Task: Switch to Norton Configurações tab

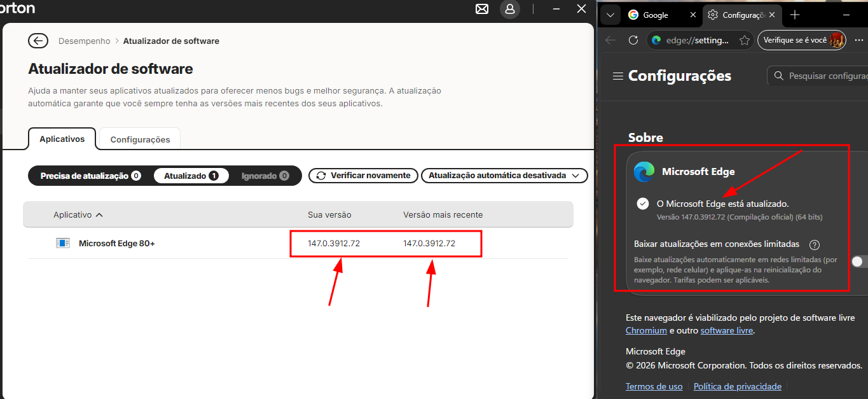Action: coord(140,139)
